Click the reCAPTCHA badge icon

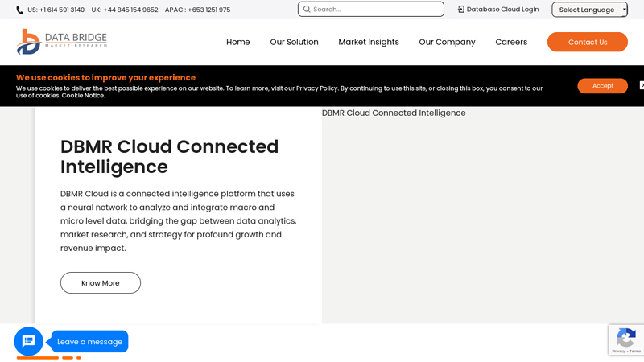(x=626, y=339)
